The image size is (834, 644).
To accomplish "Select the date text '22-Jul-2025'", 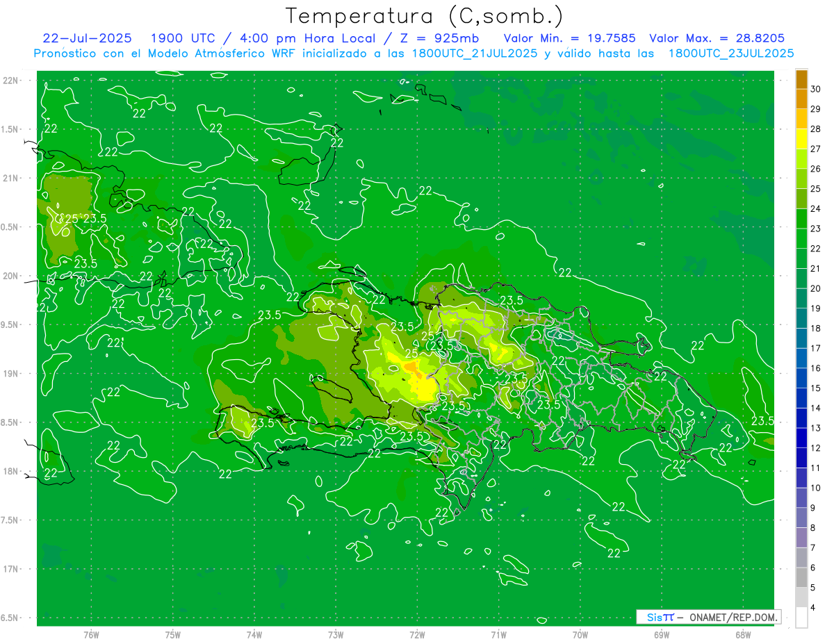I will point(87,38).
